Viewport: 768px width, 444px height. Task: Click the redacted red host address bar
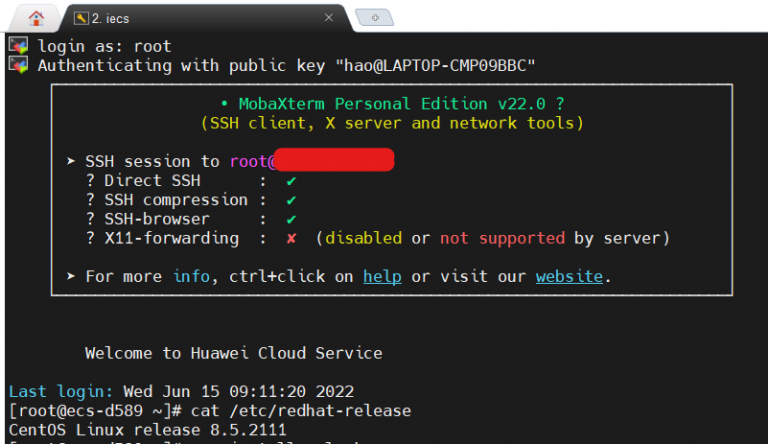pyautogui.click(x=334, y=160)
